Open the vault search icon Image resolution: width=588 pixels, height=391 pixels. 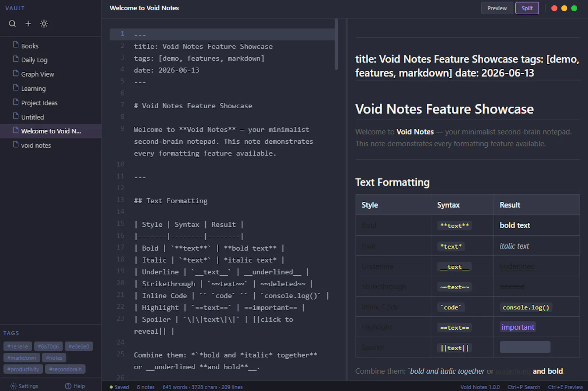[12, 24]
